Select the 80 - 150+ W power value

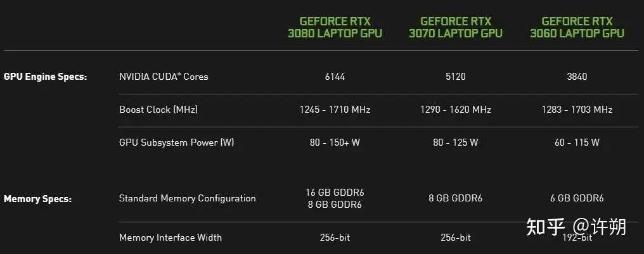[335, 143]
